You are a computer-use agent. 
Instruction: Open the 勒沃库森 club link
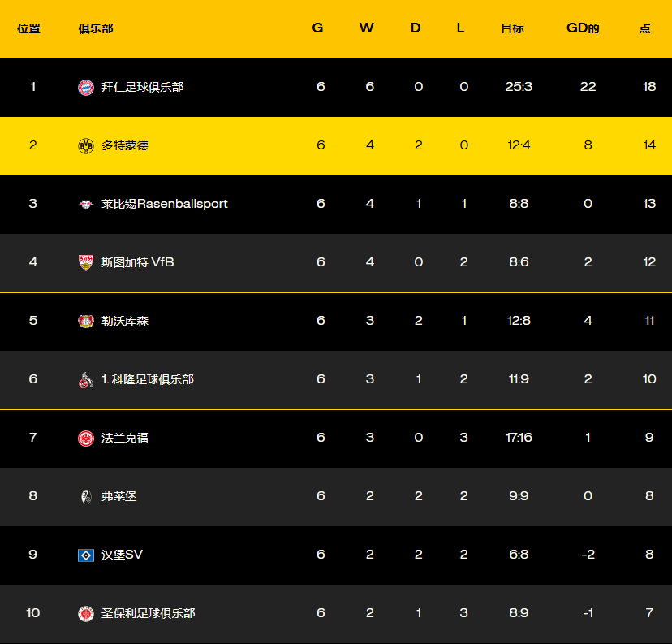125,321
